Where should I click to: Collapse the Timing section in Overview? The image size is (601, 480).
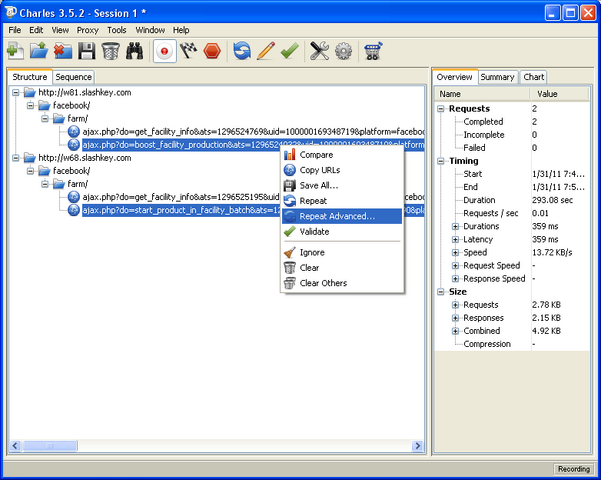pos(441,161)
